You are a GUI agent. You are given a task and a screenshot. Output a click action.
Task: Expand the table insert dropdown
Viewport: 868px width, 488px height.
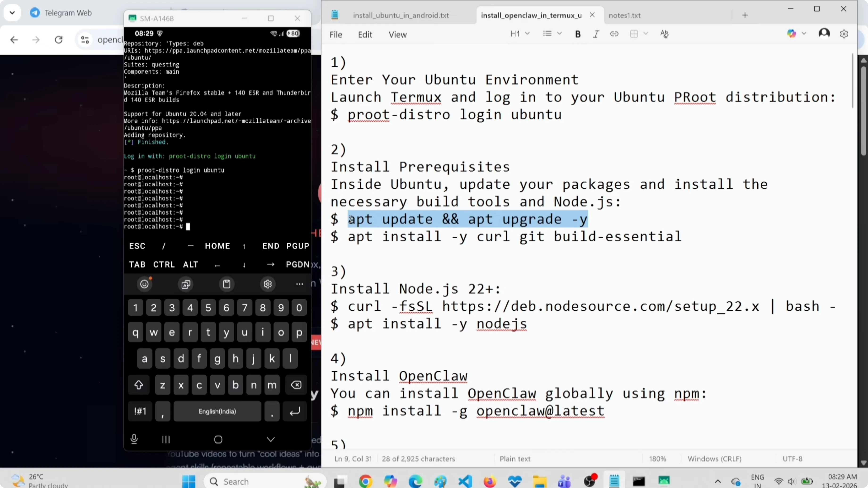(646, 33)
